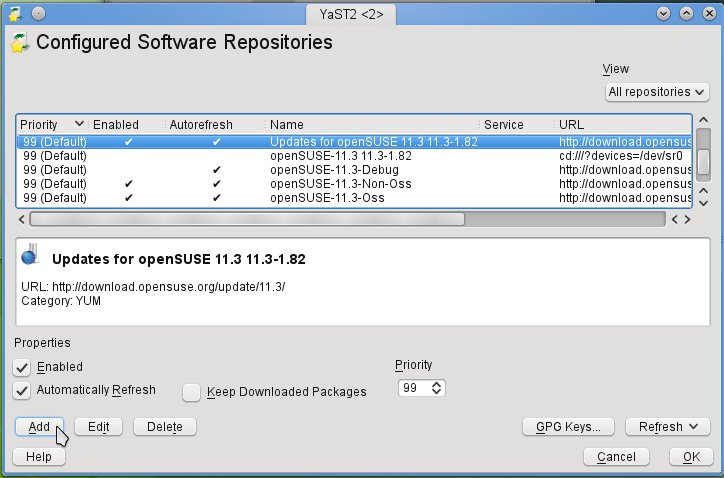Select openSUSE-11.3-Oss repository row

pos(355,198)
